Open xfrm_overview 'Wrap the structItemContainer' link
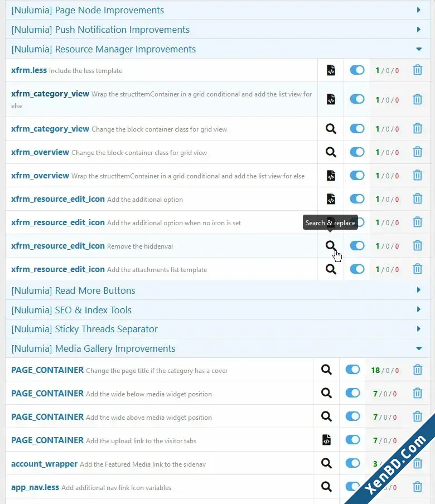This screenshot has height=504, width=435. click(x=40, y=176)
